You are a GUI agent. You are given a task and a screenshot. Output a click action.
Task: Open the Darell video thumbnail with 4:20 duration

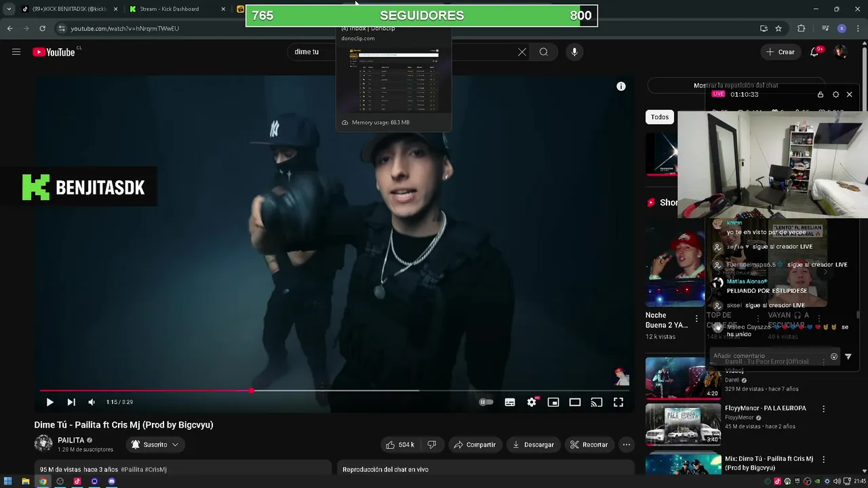tap(683, 378)
